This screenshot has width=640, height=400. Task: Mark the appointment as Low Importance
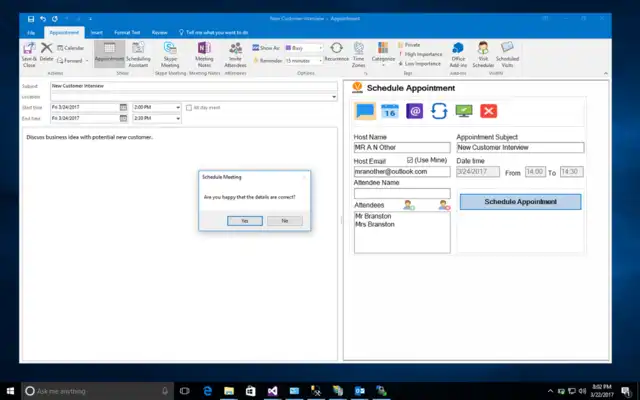click(x=420, y=64)
